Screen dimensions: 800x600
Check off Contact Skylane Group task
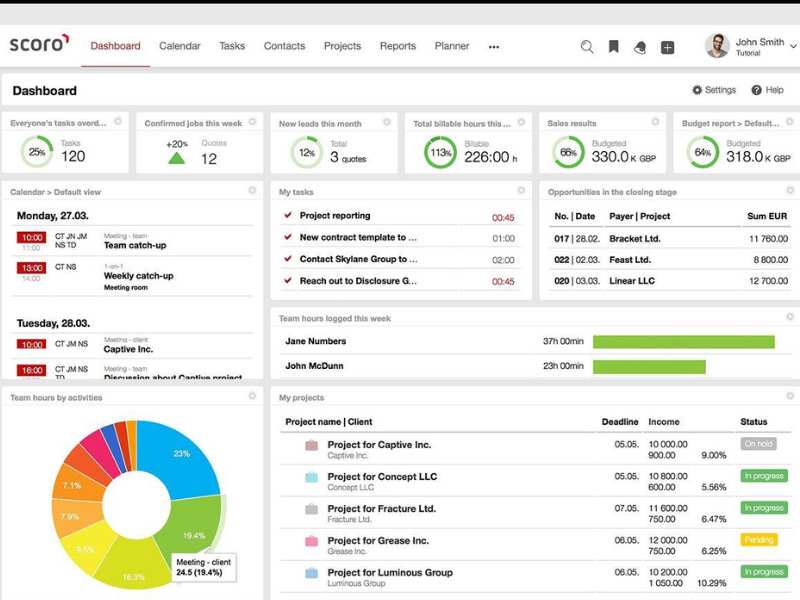tap(288, 259)
